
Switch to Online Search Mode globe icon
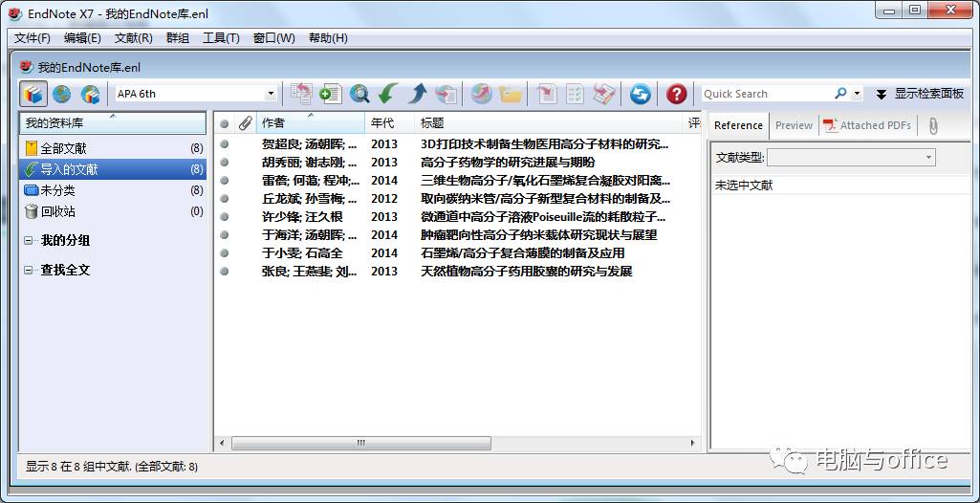(x=61, y=95)
